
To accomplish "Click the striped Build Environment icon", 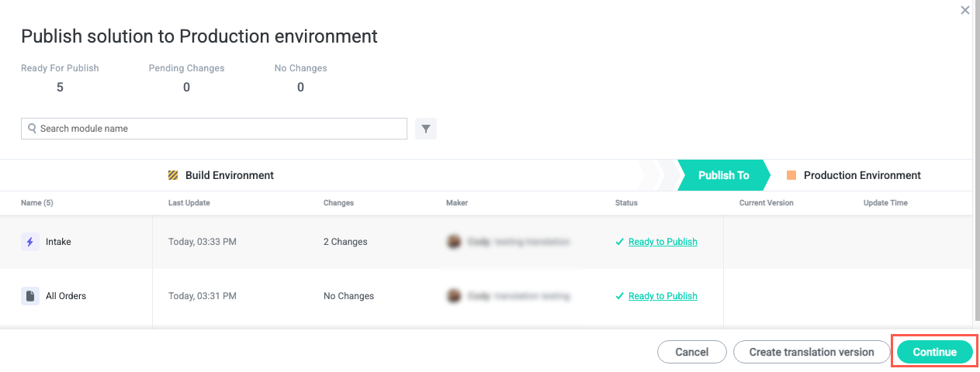I will [173, 175].
